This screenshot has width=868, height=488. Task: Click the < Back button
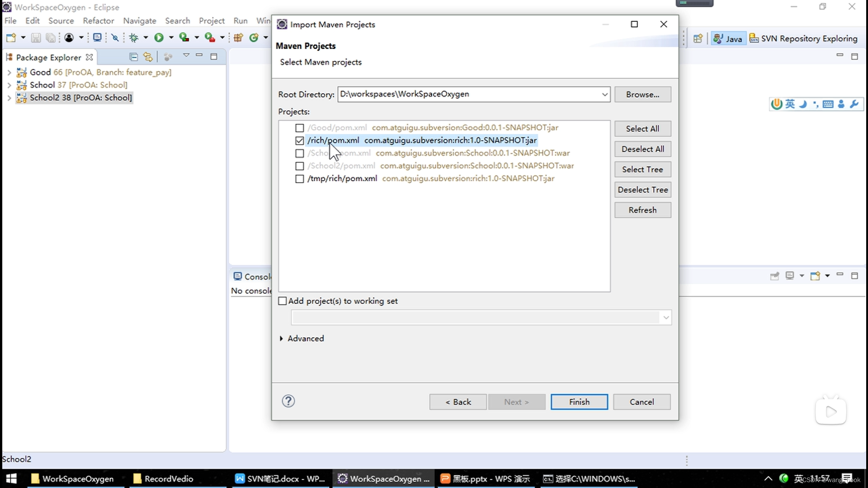click(x=458, y=402)
